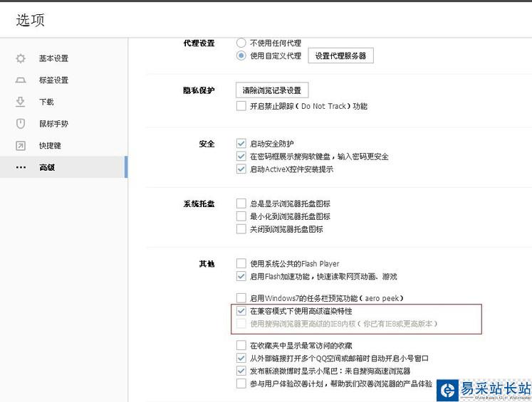Image resolution: width=532 pixels, height=402 pixels.
Task: Click the 隐私保护 section label
Action: pyautogui.click(x=199, y=90)
